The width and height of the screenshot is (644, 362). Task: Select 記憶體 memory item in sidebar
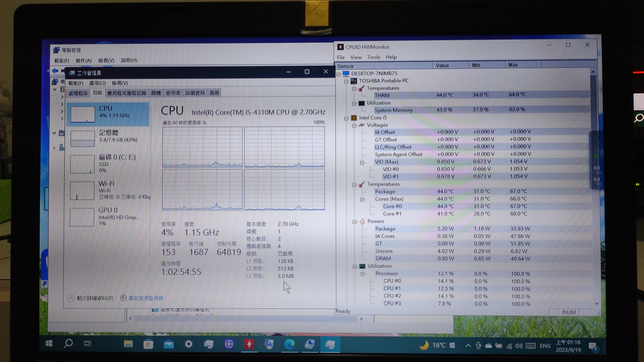[x=108, y=138]
